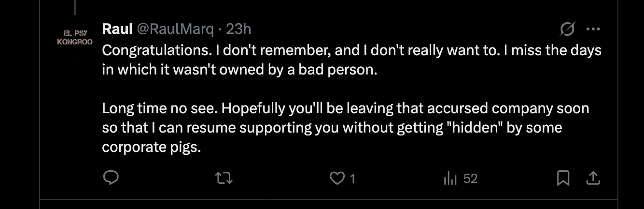Image resolution: width=644 pixels, height=209 pixels.
Task: Click the quoted word "hidden" in the reply
Action: tap(475, 128)
